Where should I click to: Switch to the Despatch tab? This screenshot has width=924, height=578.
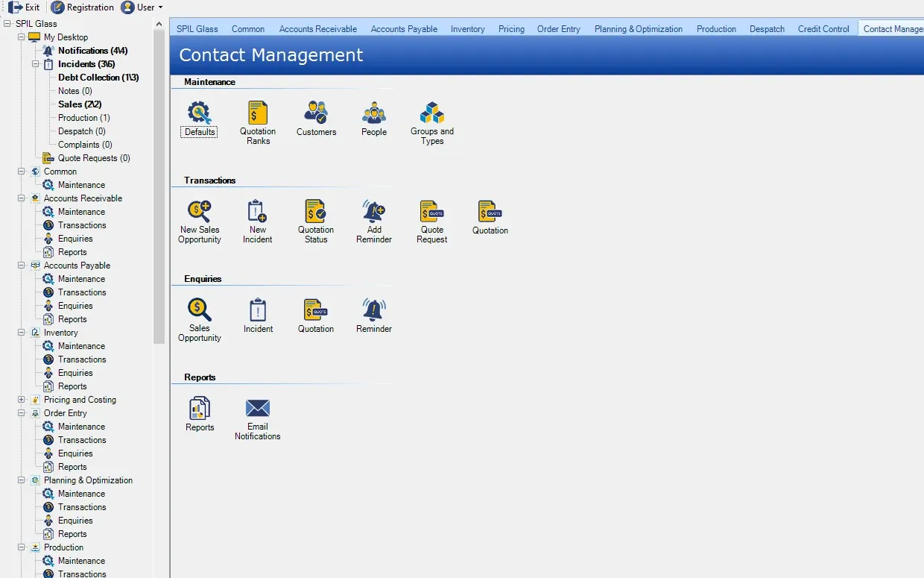(768, 29)
